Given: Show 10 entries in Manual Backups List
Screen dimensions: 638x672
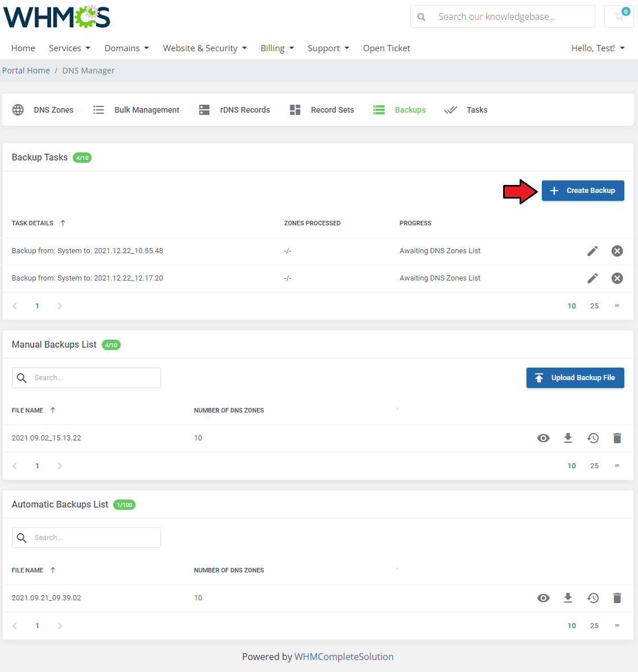Looking at the screenshot, I should tap(571, 466).
